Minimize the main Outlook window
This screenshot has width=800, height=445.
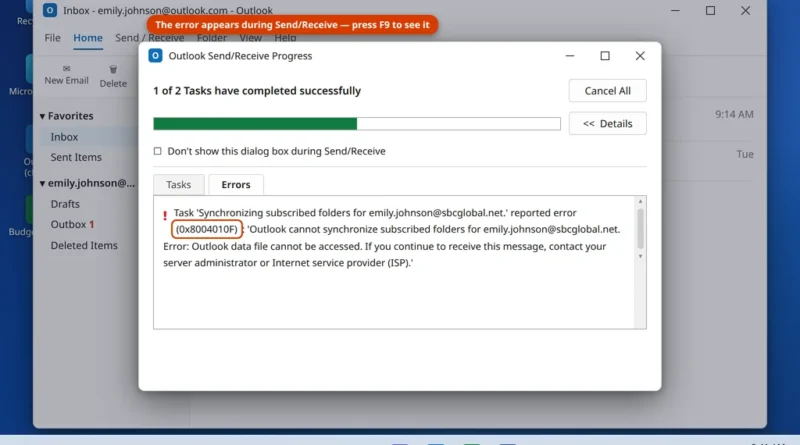click(675, 11)
